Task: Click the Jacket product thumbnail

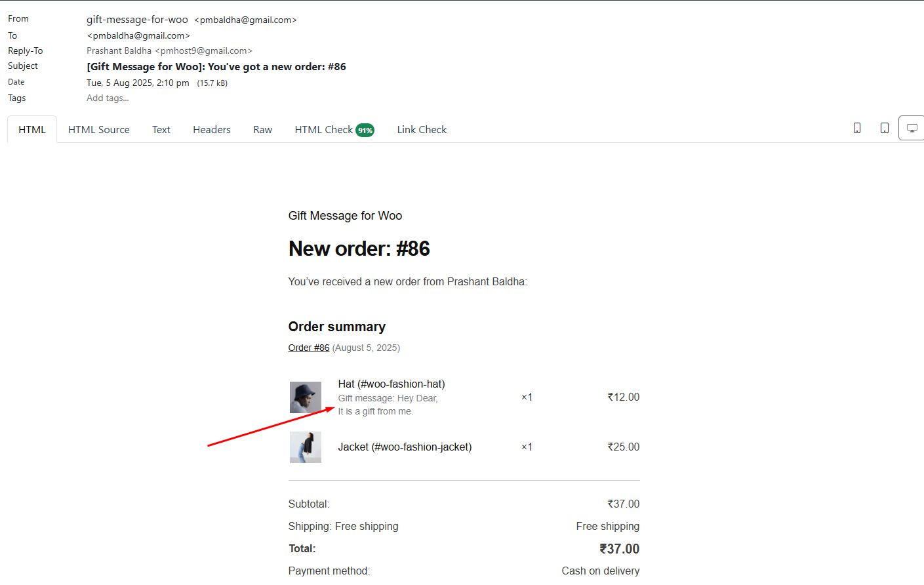Action: coord(306,447)
